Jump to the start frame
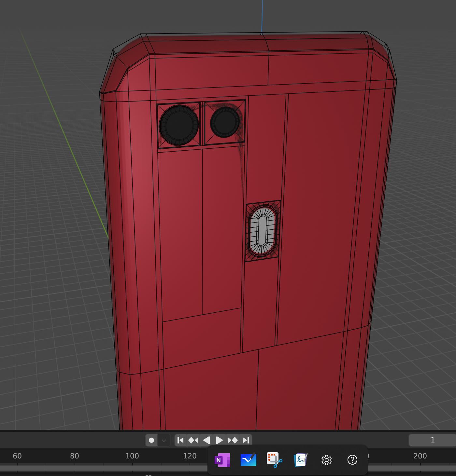This screenshot has width=456, height=476. tap(180, 440)
